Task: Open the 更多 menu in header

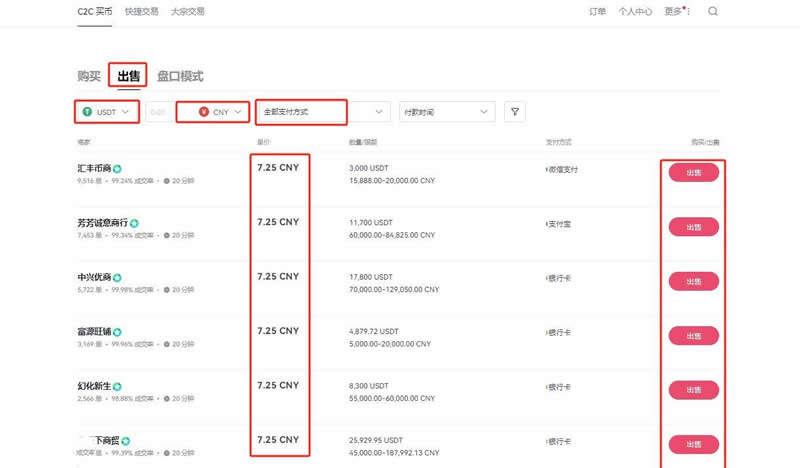Action: 675,12
